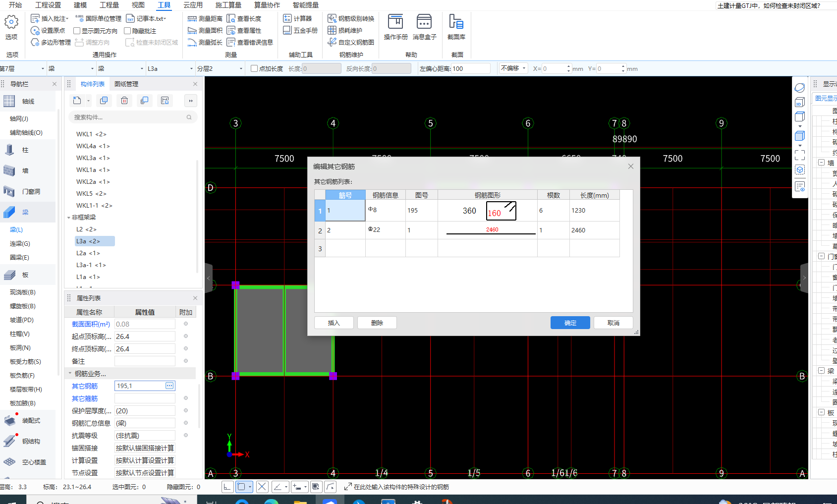Click the 删除 button in rebar dialog

377,323
